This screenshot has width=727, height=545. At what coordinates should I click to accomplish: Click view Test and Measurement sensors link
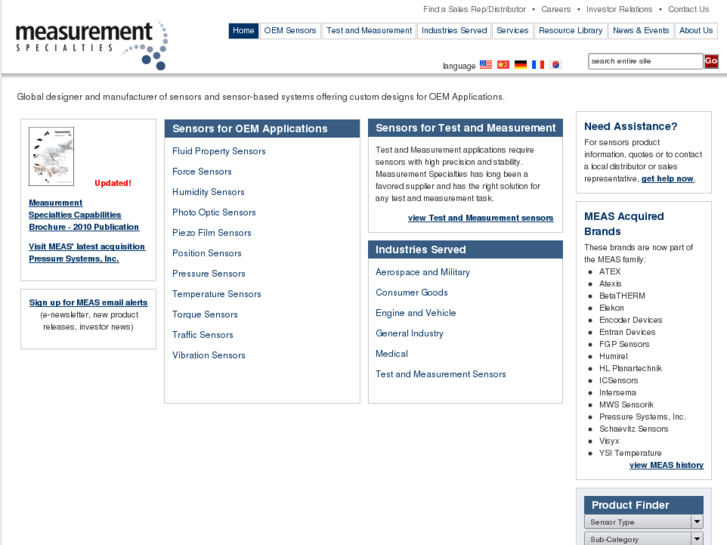point(480,218)
